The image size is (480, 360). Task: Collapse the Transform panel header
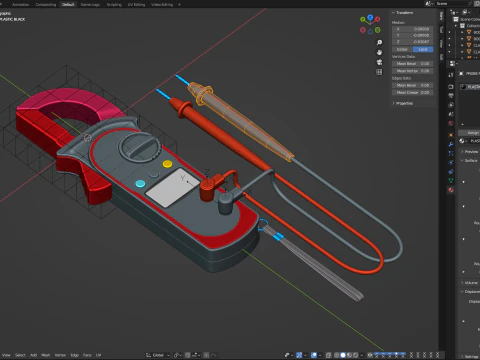tap(403, 13)
